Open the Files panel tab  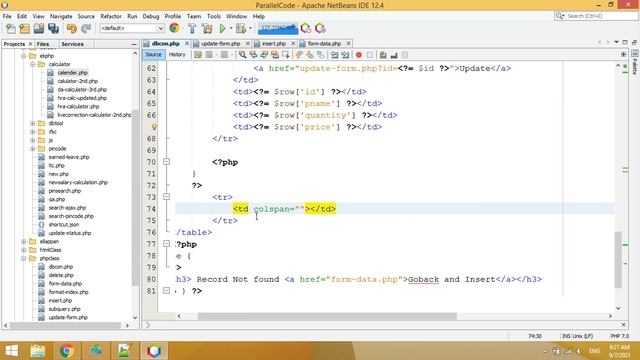[x=43, y=44]
